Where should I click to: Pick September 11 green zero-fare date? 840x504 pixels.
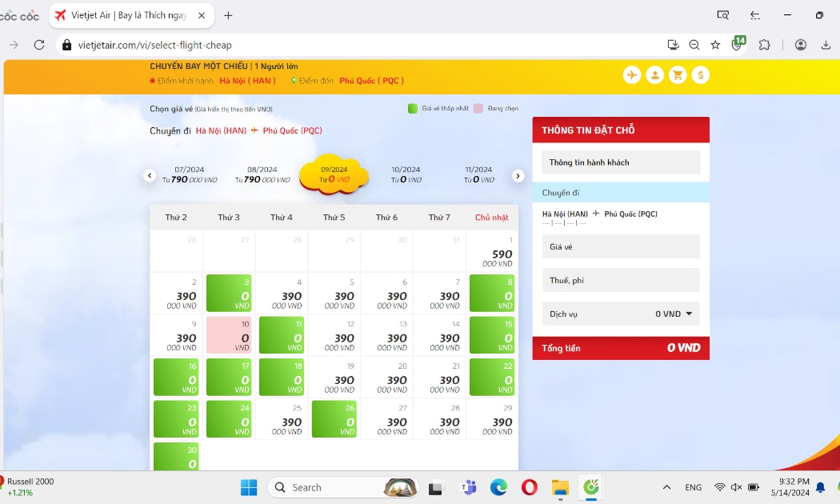coord(282,334)
